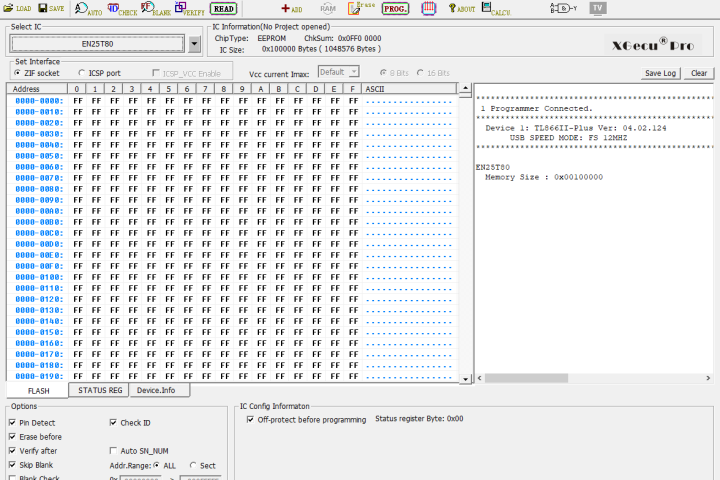Open the ABOUT toolbar icon
The image size is (720, 480).
[x=462, y=9]
